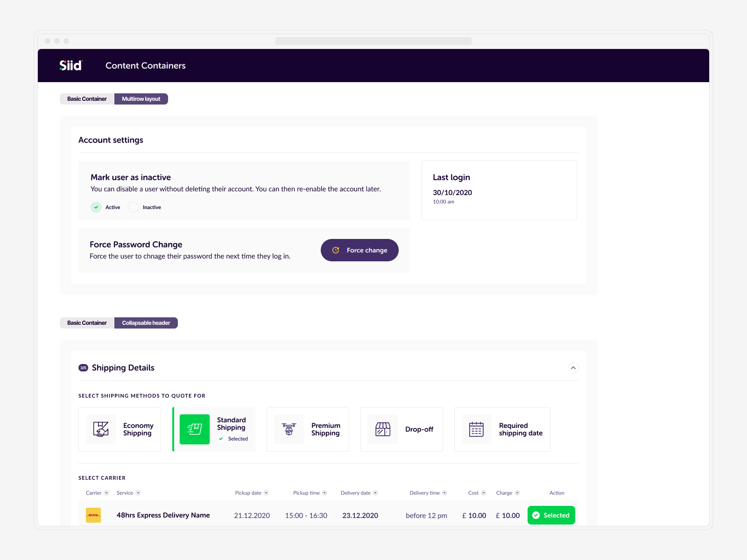
Task: Choose the Premium Shipping card
Action: point(308,429)
